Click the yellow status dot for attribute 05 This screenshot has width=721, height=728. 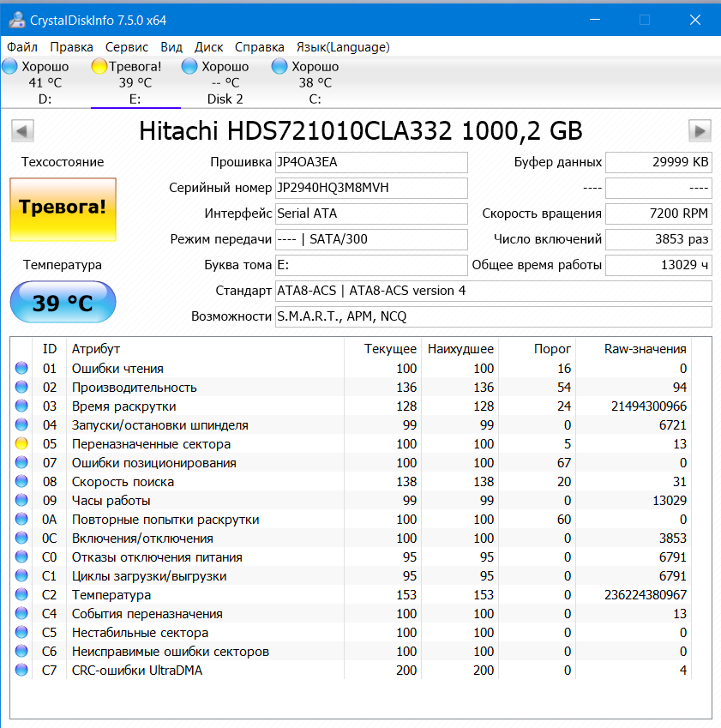click(21, 444)
